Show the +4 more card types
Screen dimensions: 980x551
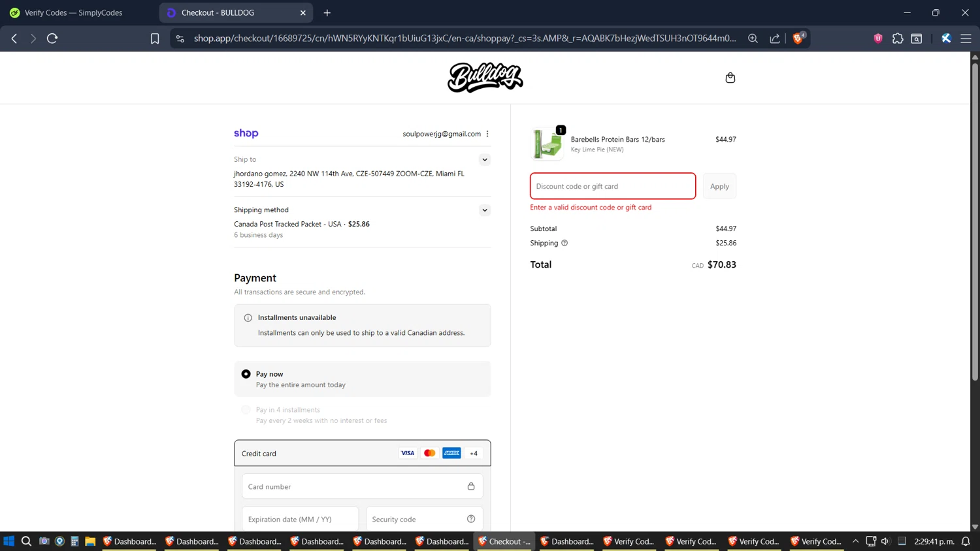coord(474,453)
